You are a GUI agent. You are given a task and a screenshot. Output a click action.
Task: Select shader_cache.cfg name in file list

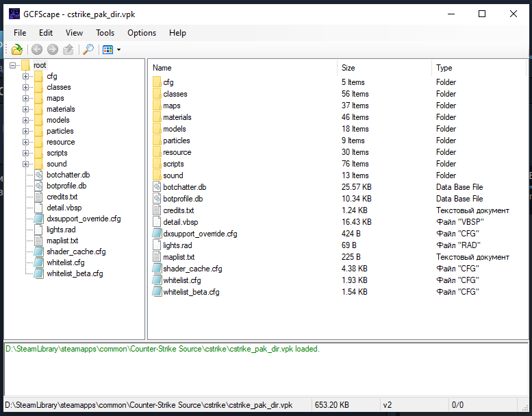point(192,269)
